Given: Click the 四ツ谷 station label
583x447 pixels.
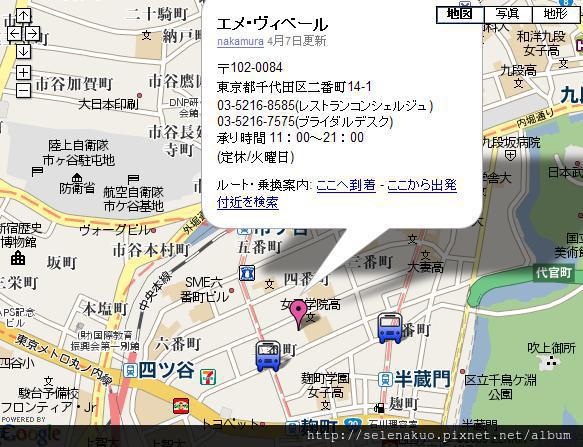Looking at the screenshot, I should (167, 370).
